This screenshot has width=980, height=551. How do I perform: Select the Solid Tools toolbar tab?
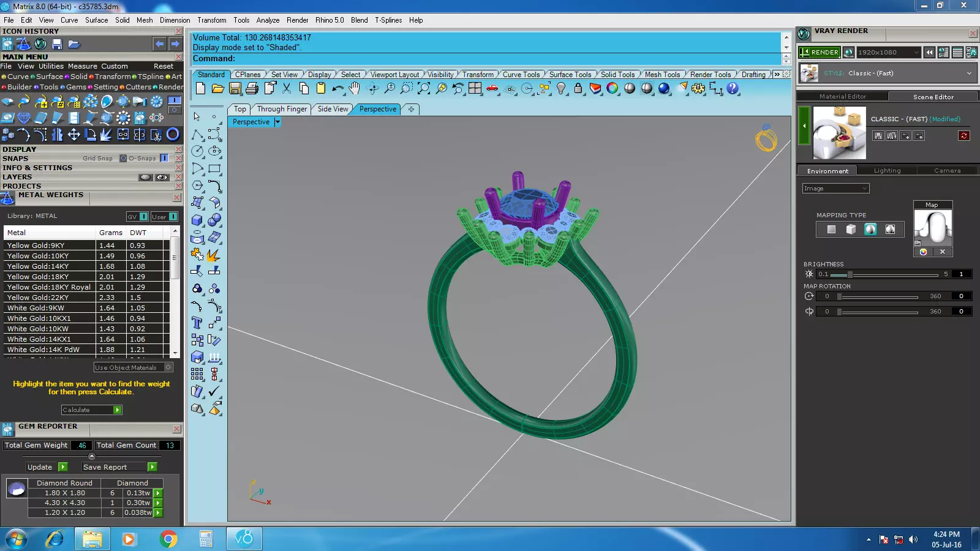click(x=617, y=75)
